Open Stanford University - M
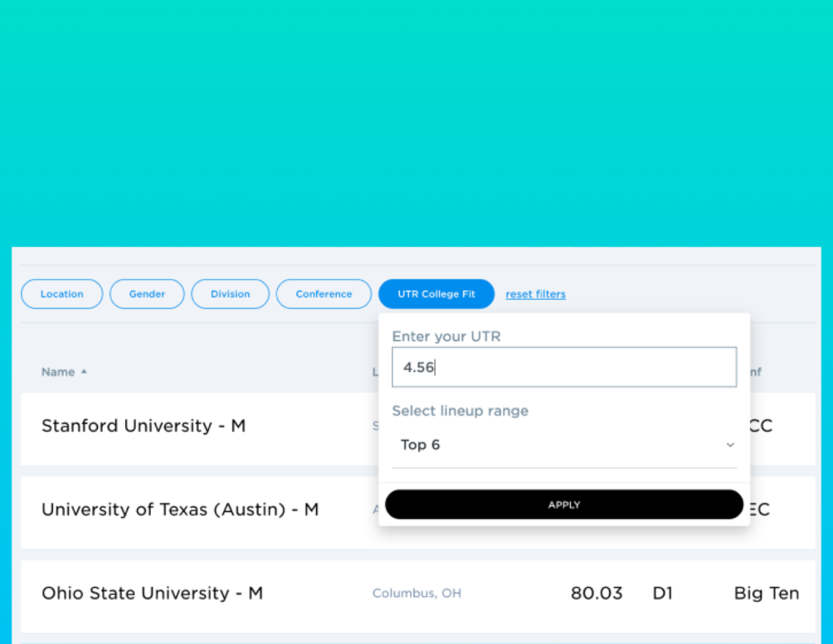This screenshot has width=833, height=644. 143,426
